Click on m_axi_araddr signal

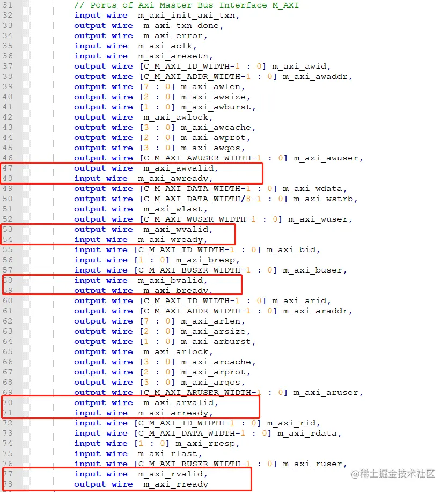tap(315, 311)
